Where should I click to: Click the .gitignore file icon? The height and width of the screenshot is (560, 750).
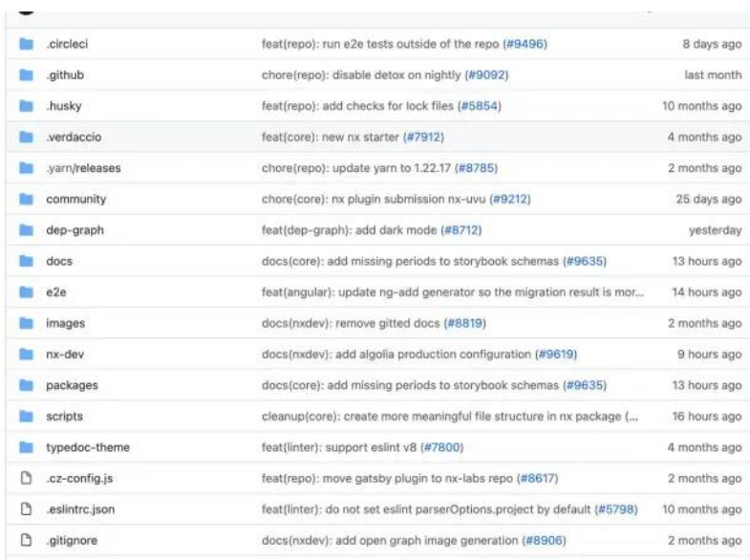pos(27,540)
